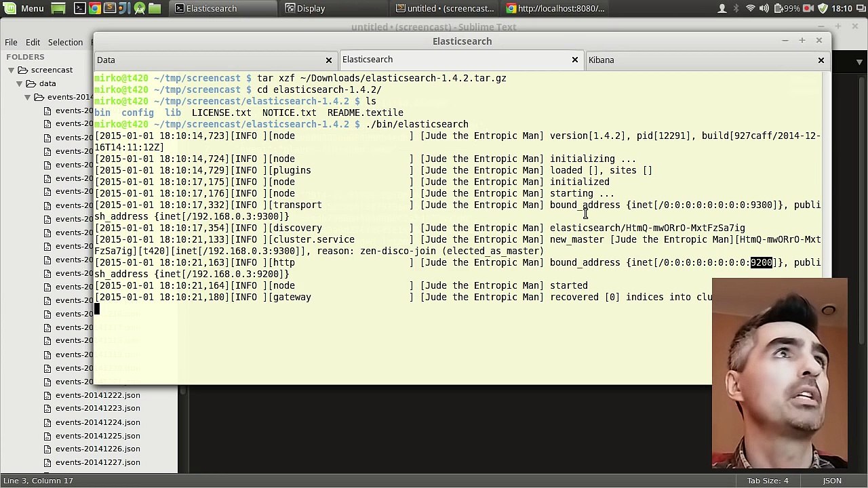Launch Sublime Text from panel launcher
Screen dimensions: 868x488
[x=110, y=8]
